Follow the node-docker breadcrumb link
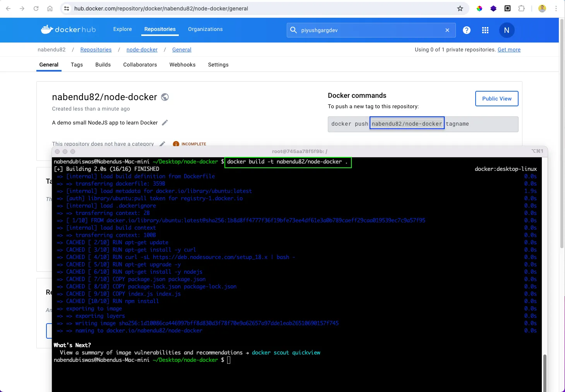565x392 pixels. coord(142,49)
